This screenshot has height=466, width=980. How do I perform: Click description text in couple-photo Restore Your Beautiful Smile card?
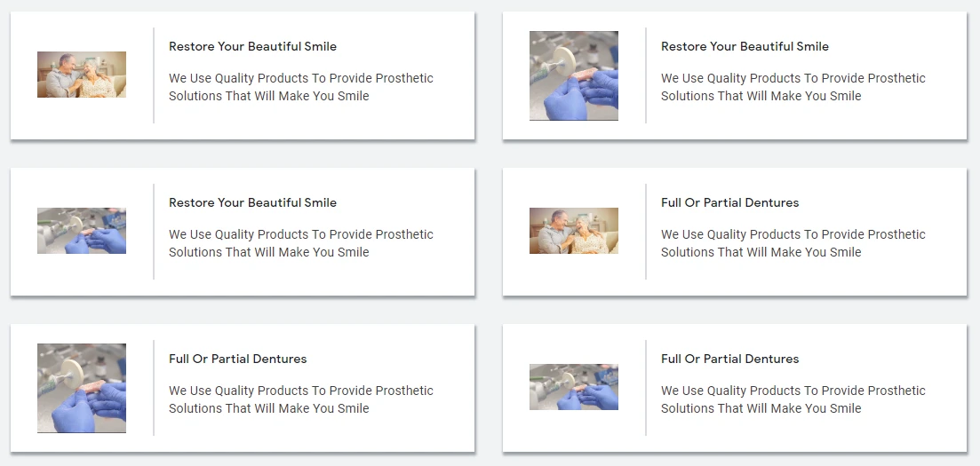pyautogui.click(x=300, y=87)
